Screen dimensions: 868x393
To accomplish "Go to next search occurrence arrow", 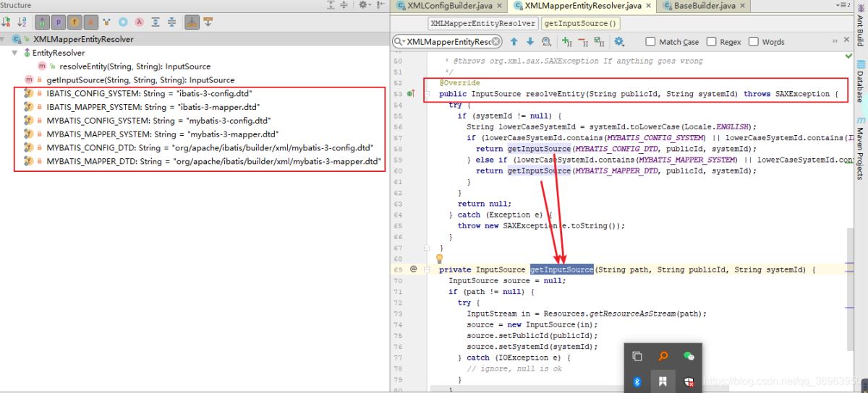I will tap(530, 42).
